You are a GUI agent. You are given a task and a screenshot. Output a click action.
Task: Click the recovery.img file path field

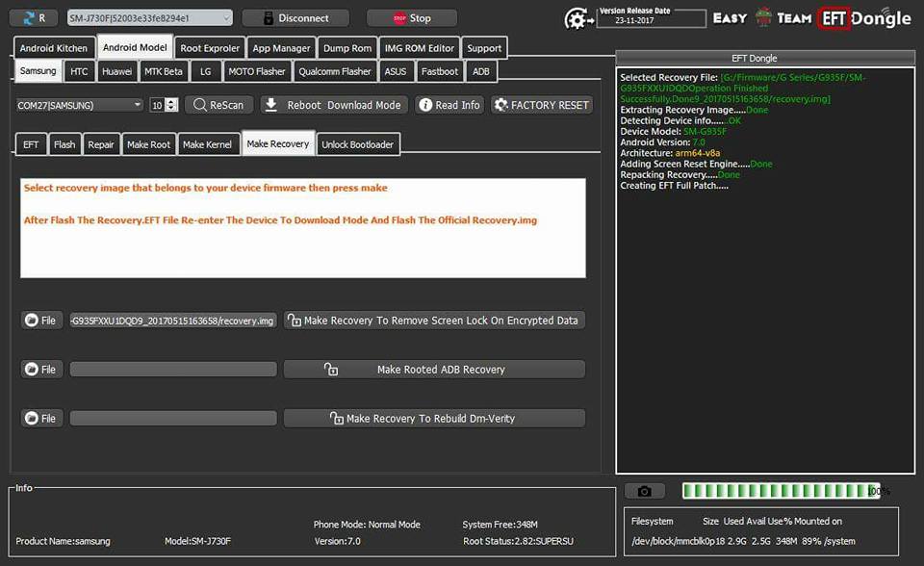tap(173, 321)
